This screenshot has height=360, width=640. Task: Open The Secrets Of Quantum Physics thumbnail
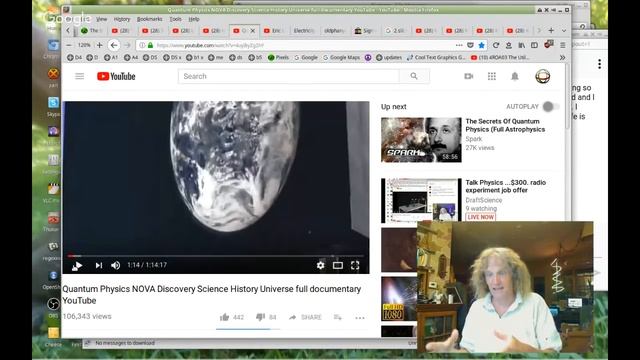tap(421, 140)
